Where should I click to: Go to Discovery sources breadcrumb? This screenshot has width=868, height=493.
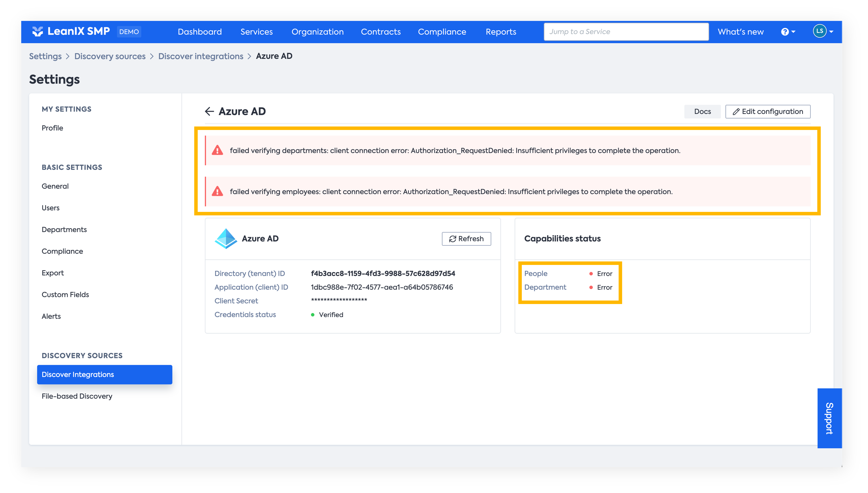coord(110,56)
